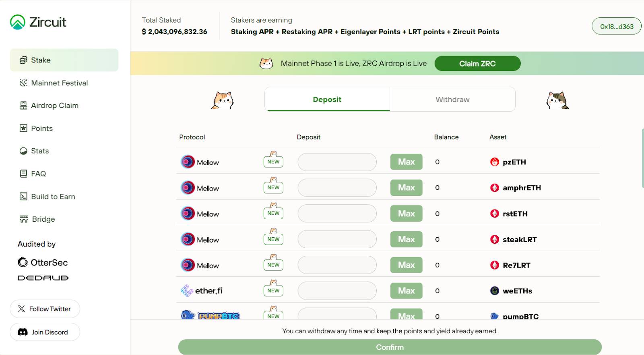This screenshot has height=355, width=644.
Task: Open wallet address 0x18...d363
Action: point(616,26)
